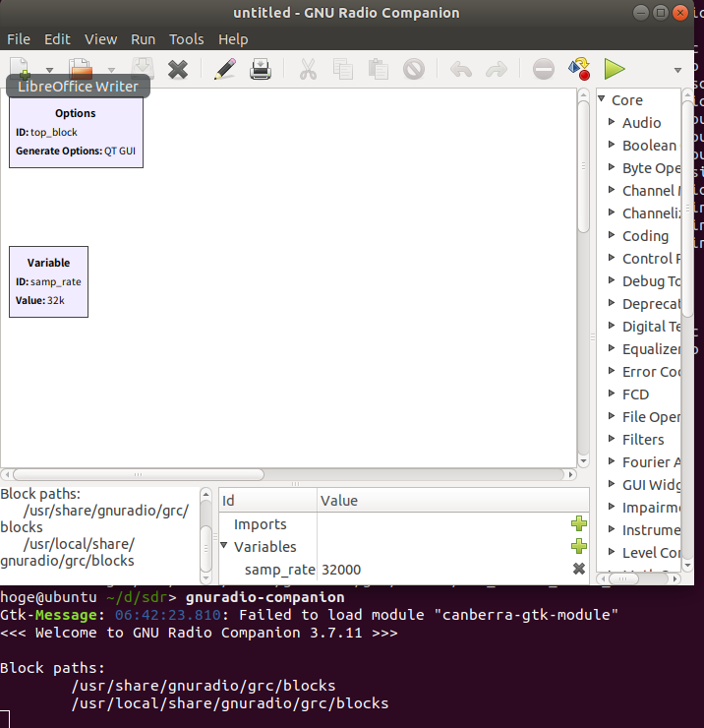The image size is (704, 728).
Task: Open the New flow graph type dropdown arrow
Action: coord(49,70)
